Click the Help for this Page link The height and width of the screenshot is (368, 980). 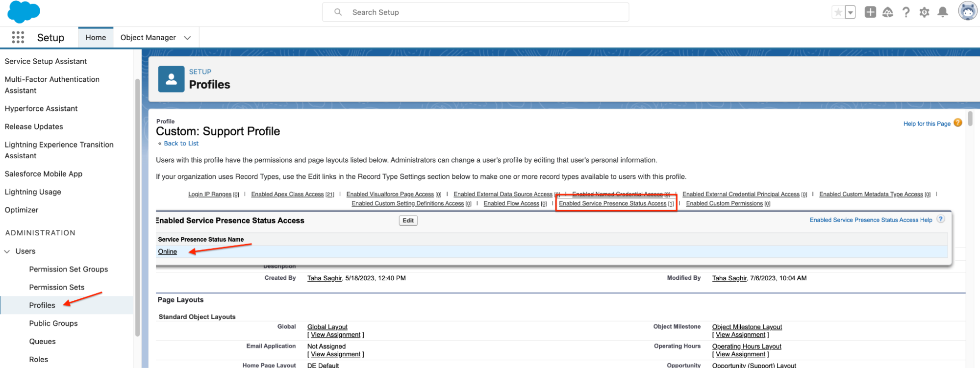927,124
